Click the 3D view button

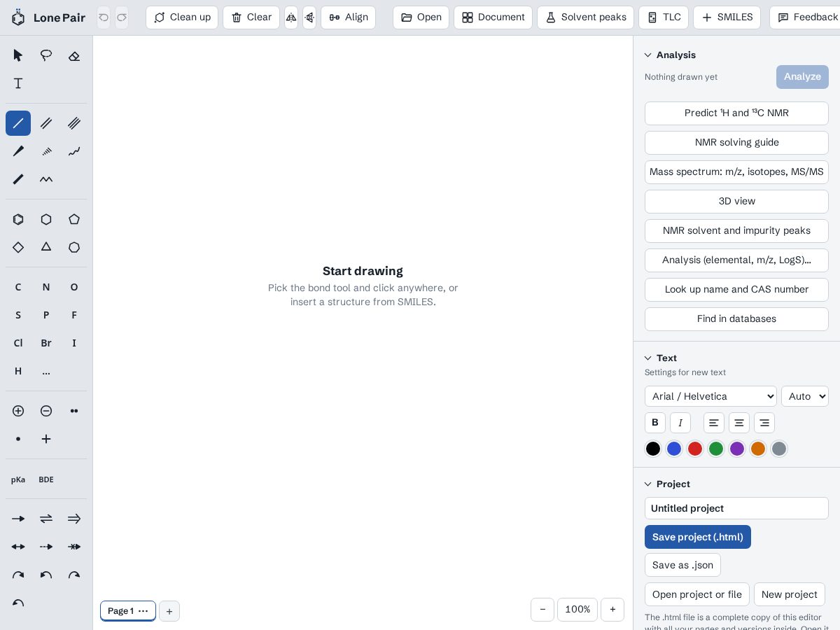coord(736,202)
